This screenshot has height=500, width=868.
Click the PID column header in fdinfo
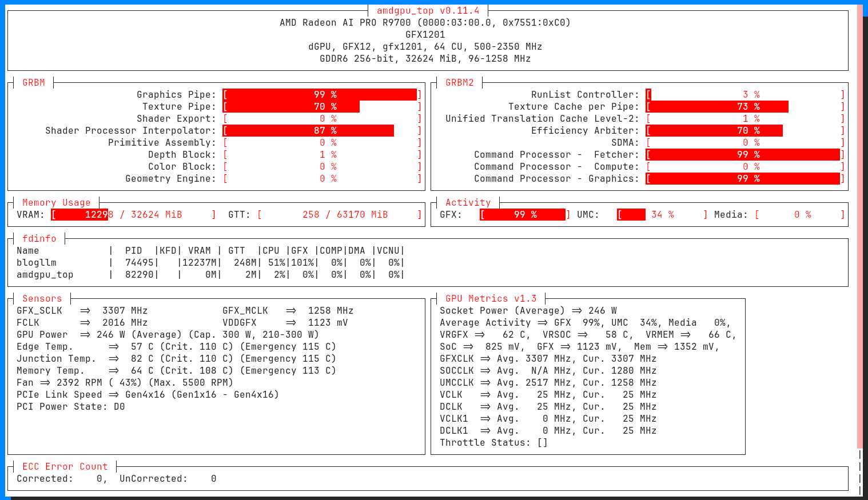tap(133, 250)
